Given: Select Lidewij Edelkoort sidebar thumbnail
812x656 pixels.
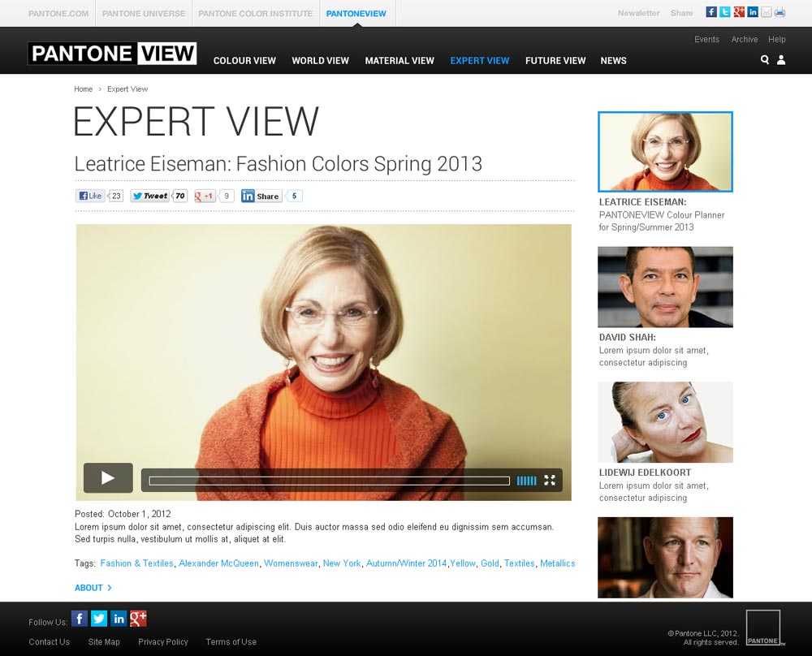Looking at the screenshot, I should click(x=666, y=422).
